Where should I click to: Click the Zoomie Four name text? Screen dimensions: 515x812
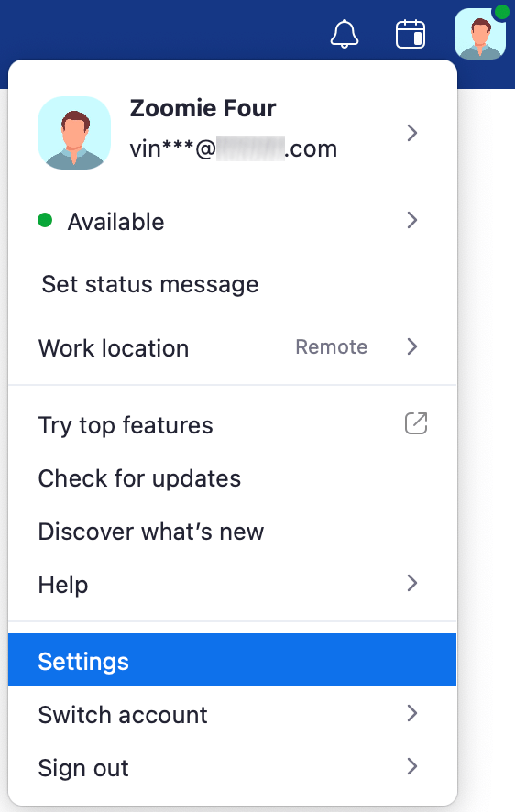203,108
